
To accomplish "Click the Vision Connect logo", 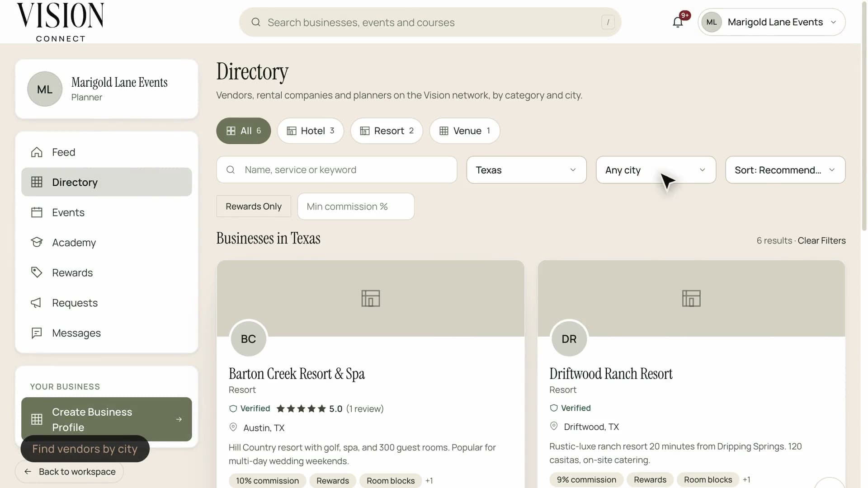I will (61, 22).
